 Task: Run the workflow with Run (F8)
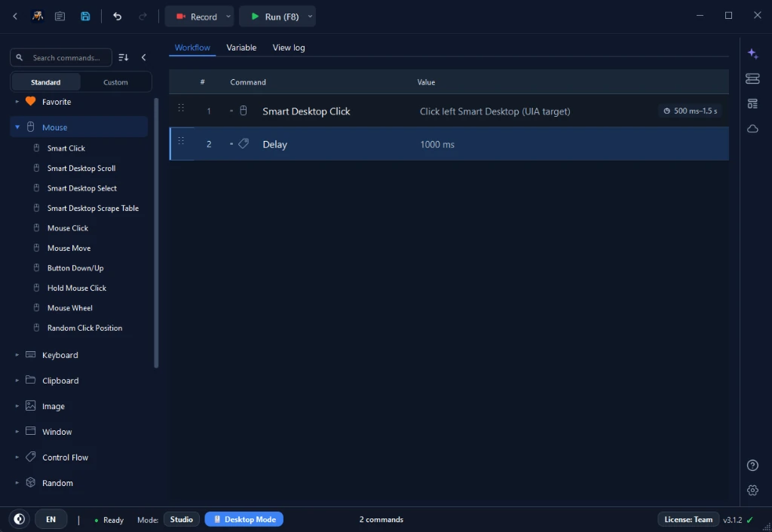(274, 17)
